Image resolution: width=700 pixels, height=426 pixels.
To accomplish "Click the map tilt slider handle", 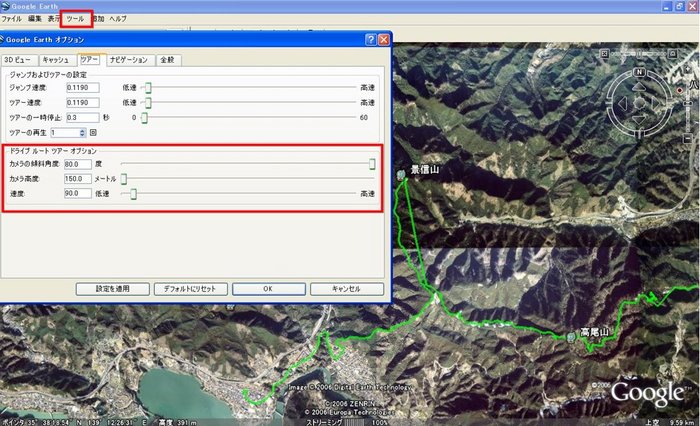I will tap(639, 54).
